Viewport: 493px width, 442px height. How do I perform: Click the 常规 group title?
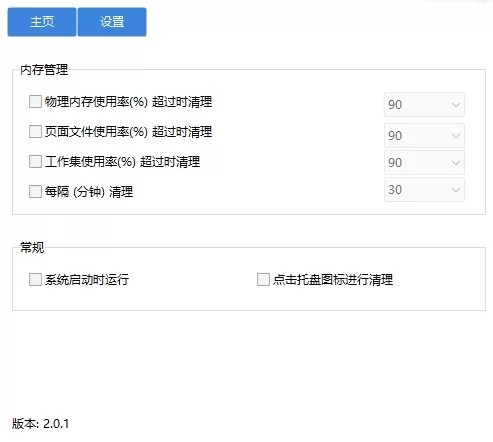32,247
